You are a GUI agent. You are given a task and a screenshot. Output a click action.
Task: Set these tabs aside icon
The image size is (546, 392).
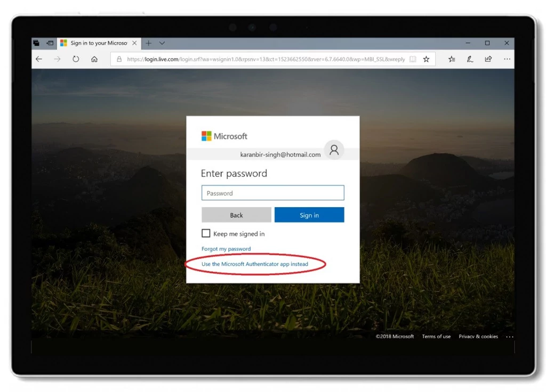[x=50, y=43]
